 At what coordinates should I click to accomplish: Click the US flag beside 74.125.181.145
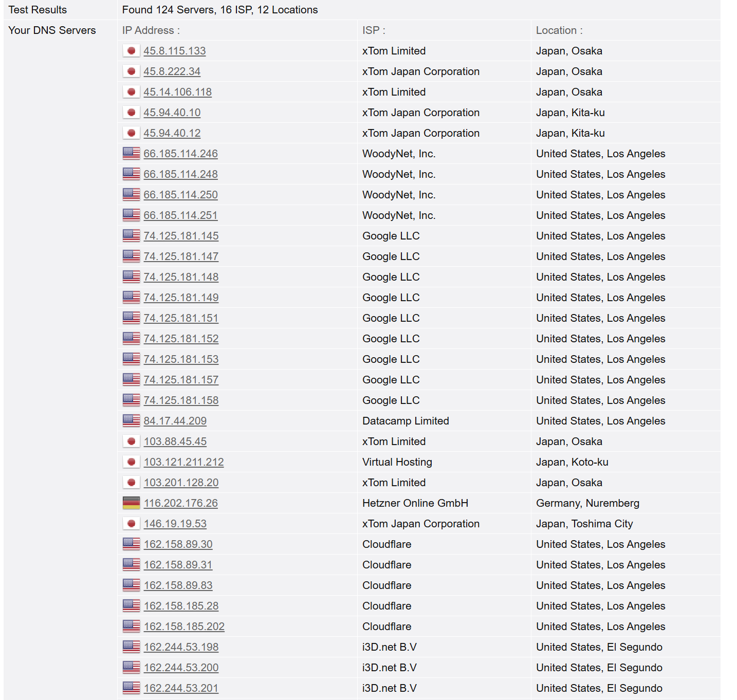[131, 236]
